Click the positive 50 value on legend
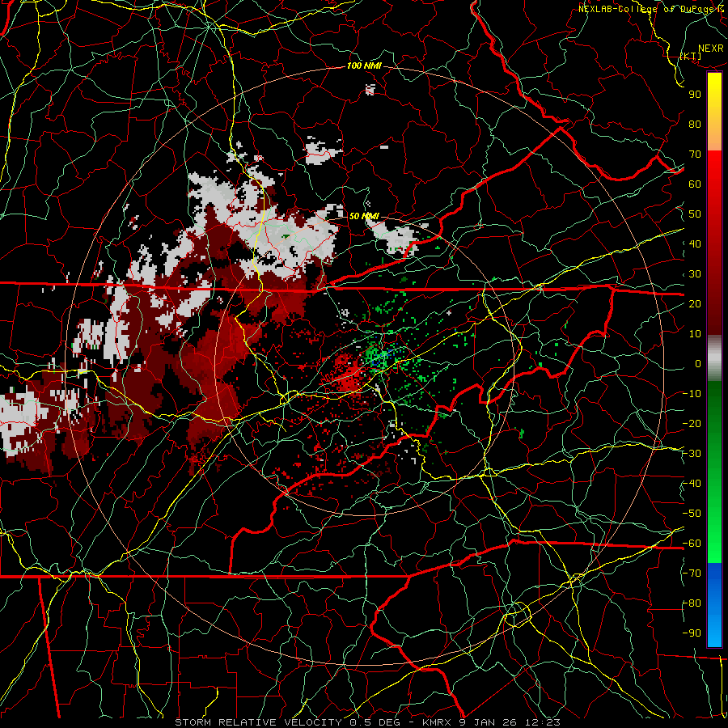Screen dimensions: 728x728 (695, 214)
